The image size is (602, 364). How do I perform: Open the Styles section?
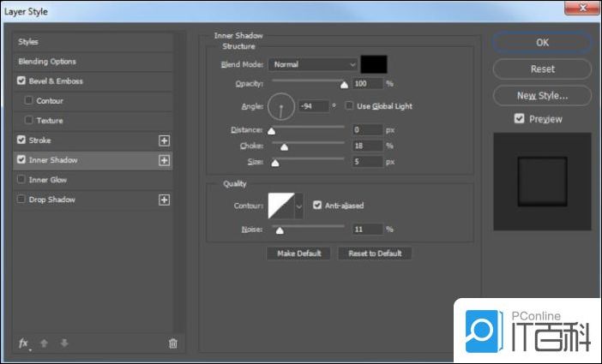coord(93,42)
